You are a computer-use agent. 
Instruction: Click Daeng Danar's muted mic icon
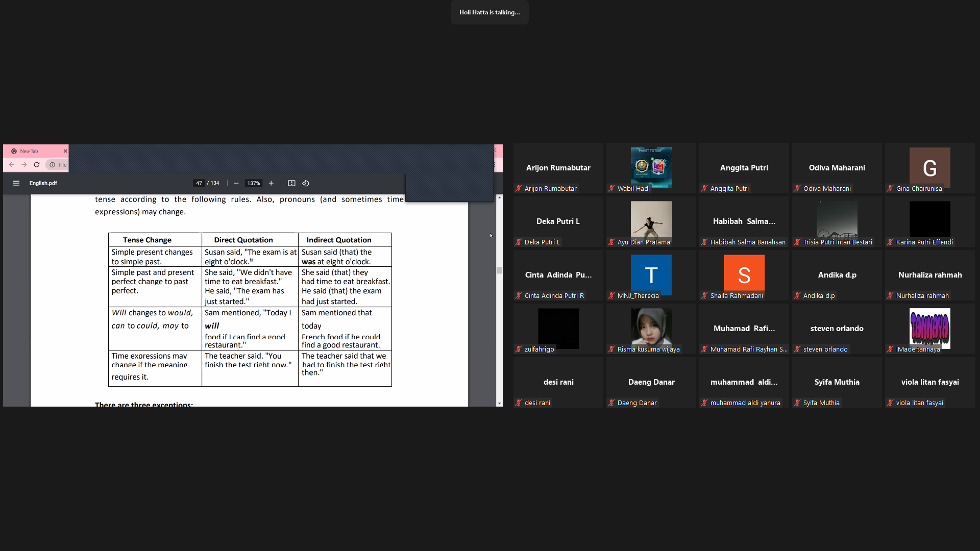[611, 403]
